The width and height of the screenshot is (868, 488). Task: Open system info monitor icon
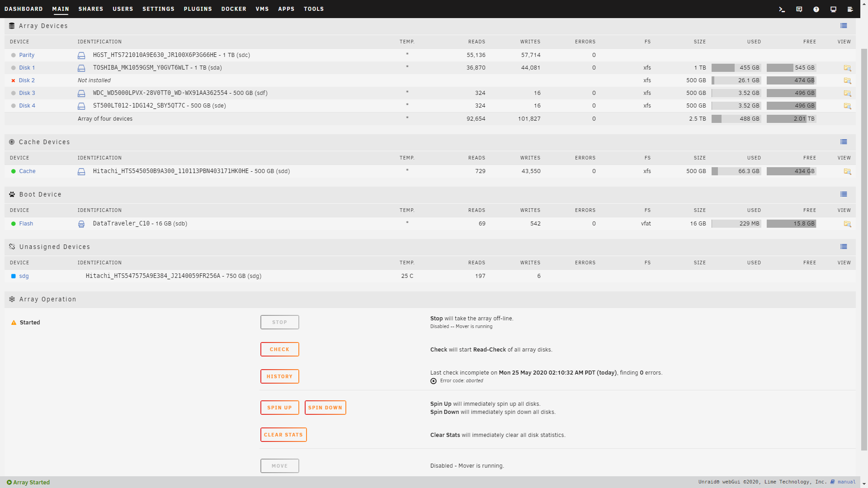pyautogui.click(x=833, y=9)
